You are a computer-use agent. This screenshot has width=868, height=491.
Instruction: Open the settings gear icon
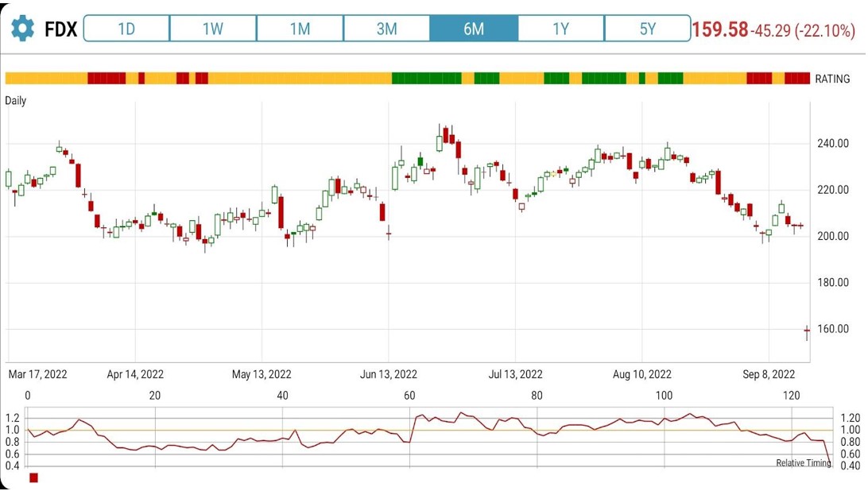(22, 29)
